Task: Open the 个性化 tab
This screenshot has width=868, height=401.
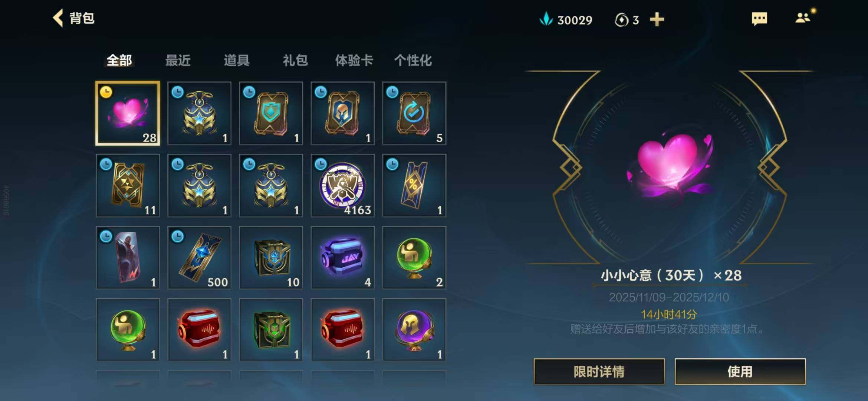Action: tap(413, 60)
